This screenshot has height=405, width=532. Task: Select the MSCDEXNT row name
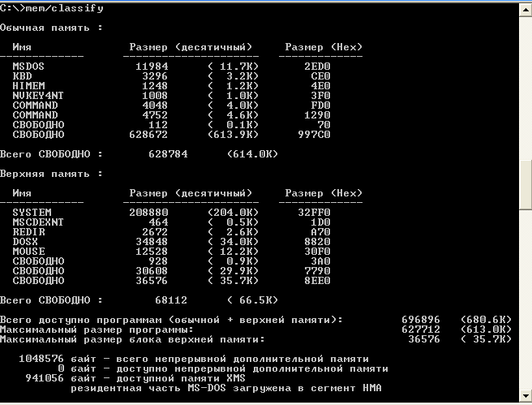point(38,222)
